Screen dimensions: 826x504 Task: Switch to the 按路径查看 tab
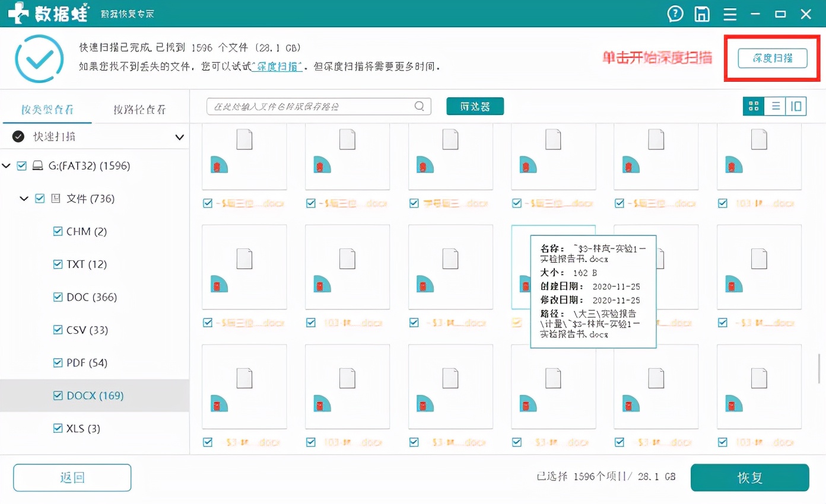click(141, 109)
